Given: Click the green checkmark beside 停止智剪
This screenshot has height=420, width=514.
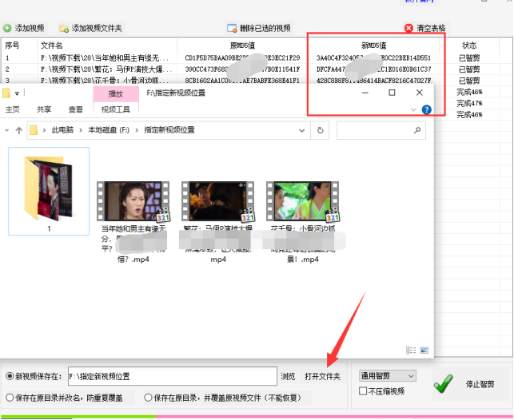Looking at the screenshot, I should pyautogui.click(x=443, y=383).
